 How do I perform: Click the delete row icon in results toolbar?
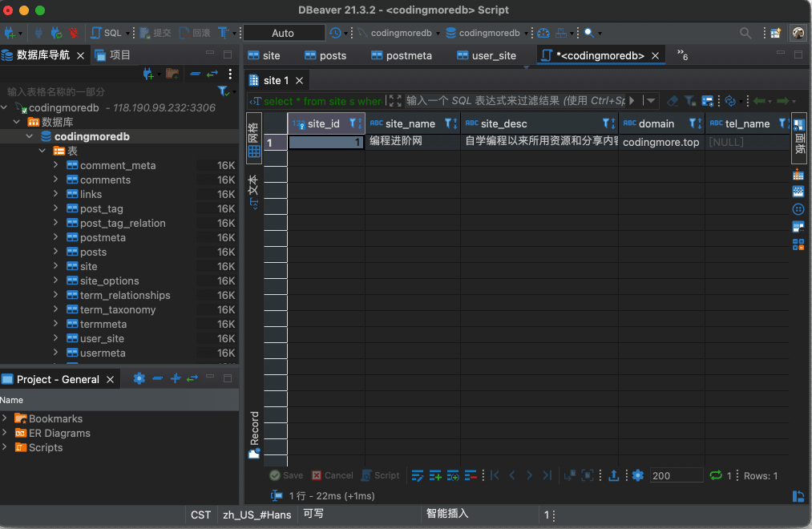click(471, 475)
